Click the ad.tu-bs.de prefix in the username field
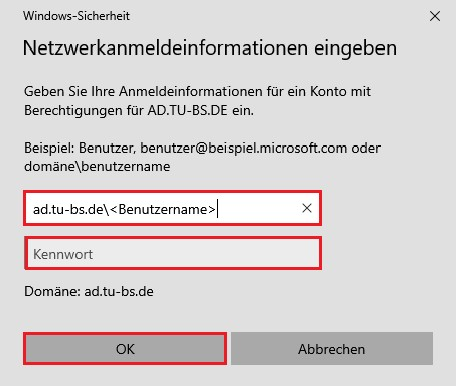The width and height of the screenshot is (456, 386). 68,209
